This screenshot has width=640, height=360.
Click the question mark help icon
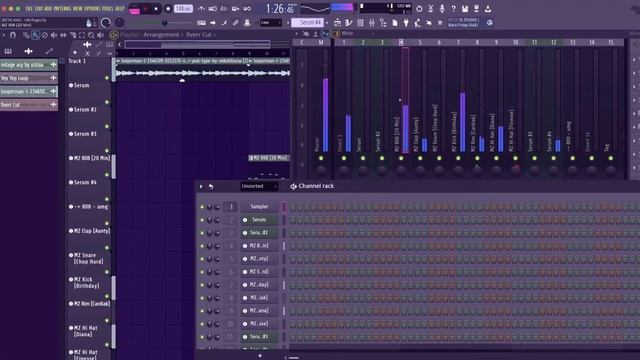point(453,9)
